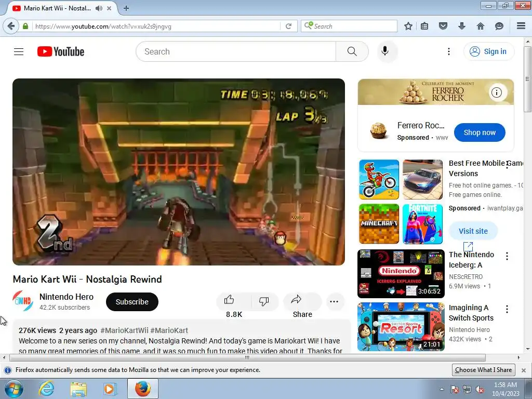Click the motorbike game ad thumbnail
This screenshot has width=532, height=399.
379,179
